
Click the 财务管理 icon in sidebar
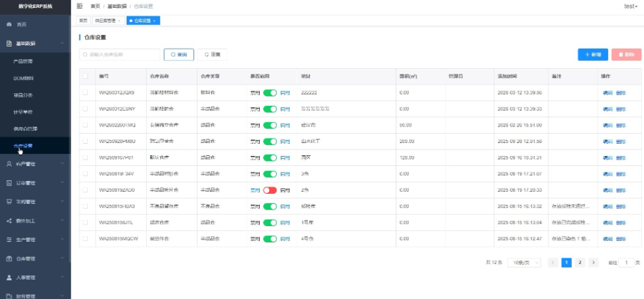[x=9, y=295]
